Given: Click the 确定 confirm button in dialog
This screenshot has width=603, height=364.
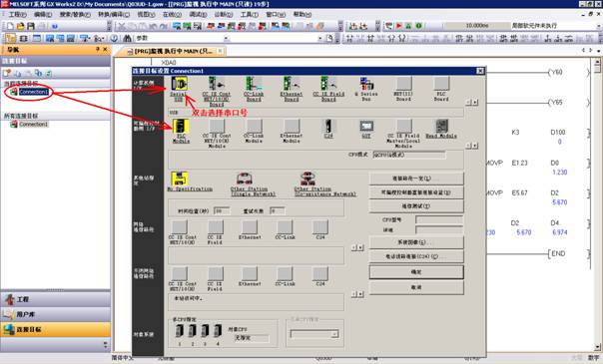Looking at the screenshot, I should click(416, 272).
